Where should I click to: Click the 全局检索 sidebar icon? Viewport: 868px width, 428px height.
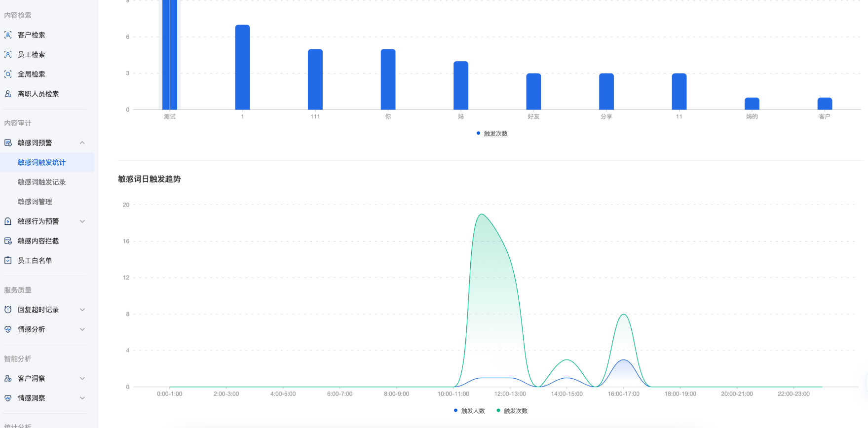[8, 74]
